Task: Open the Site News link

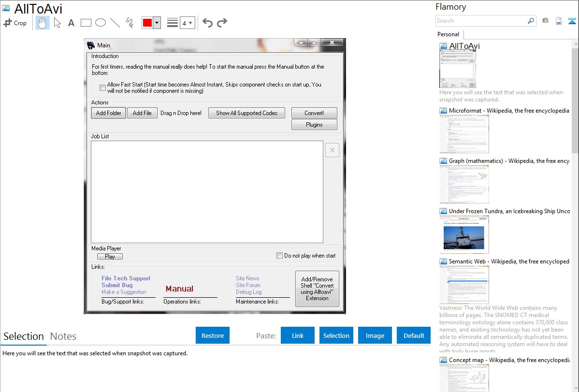Action: click(x=247, y=278)
